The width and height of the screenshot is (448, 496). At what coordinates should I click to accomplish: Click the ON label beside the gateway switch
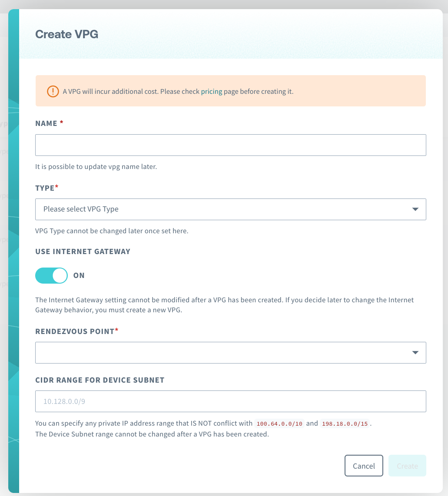79,275
